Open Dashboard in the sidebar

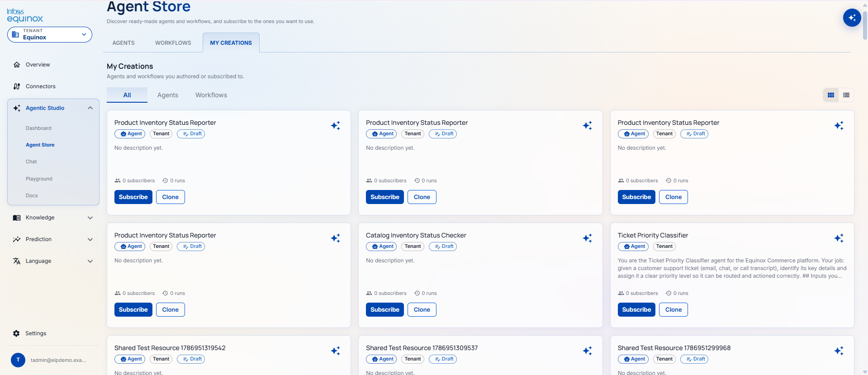(38, 128)
